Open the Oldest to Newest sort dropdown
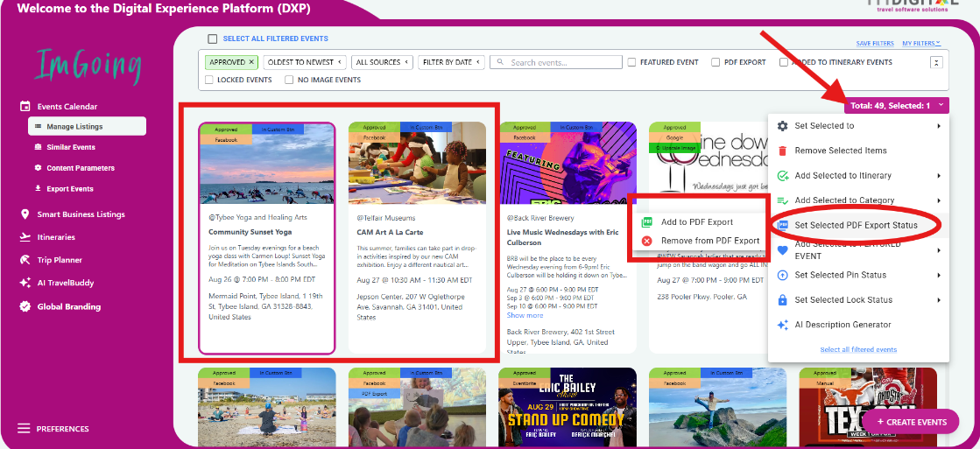The height and width of the screenshot is (449, 980). (305, 62)
